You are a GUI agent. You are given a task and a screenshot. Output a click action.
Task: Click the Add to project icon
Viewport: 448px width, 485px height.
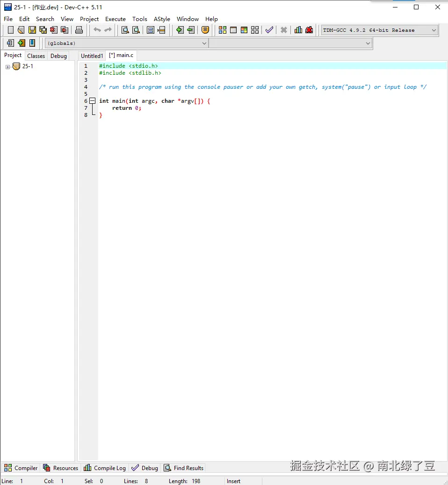(x=180, y=30)
